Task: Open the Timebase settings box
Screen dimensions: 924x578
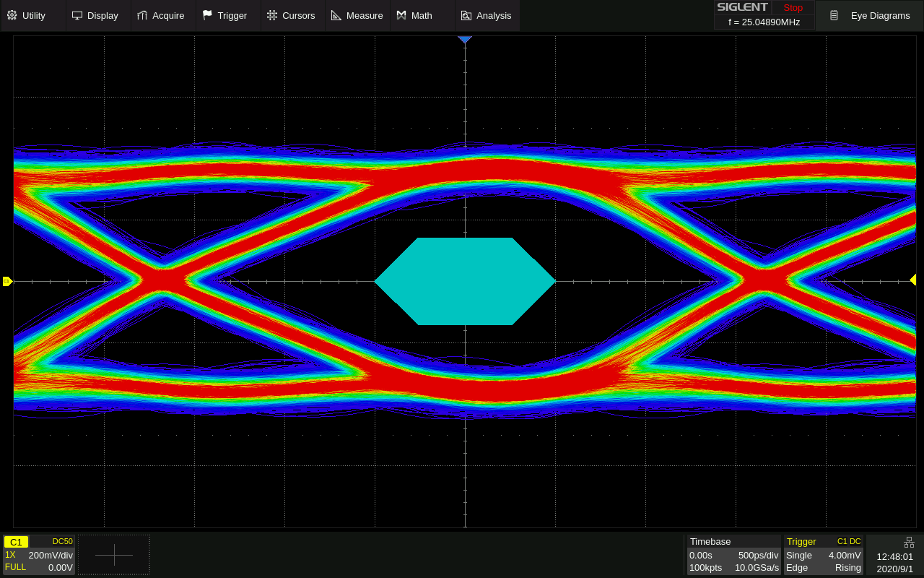Action: click(x=733, y=555)
